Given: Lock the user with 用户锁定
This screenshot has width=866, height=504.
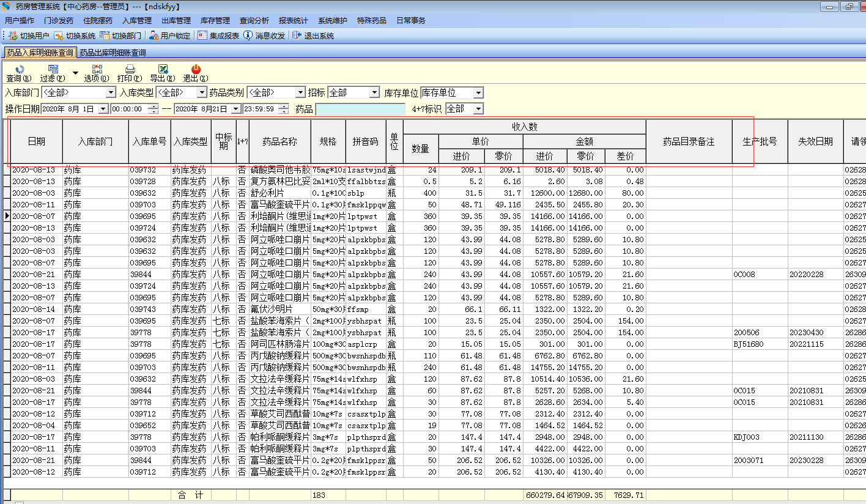Looking at the screenshot, I should tap(170, 36).
